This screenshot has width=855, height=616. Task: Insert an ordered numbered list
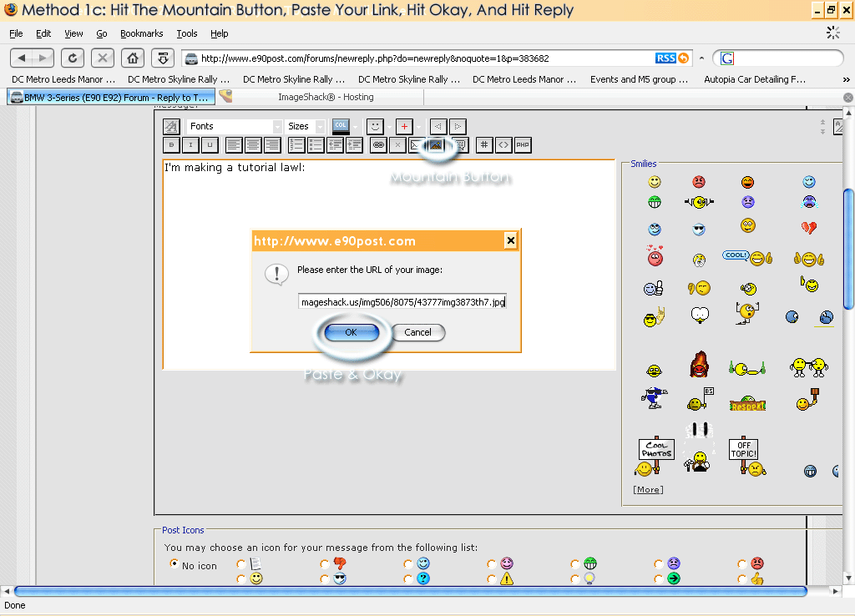point(296,145)
